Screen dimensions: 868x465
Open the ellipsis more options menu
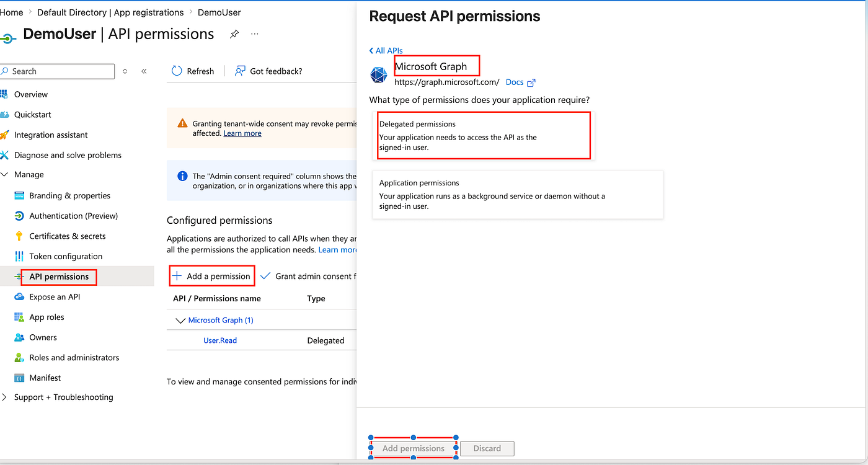[x=255, y=34]
